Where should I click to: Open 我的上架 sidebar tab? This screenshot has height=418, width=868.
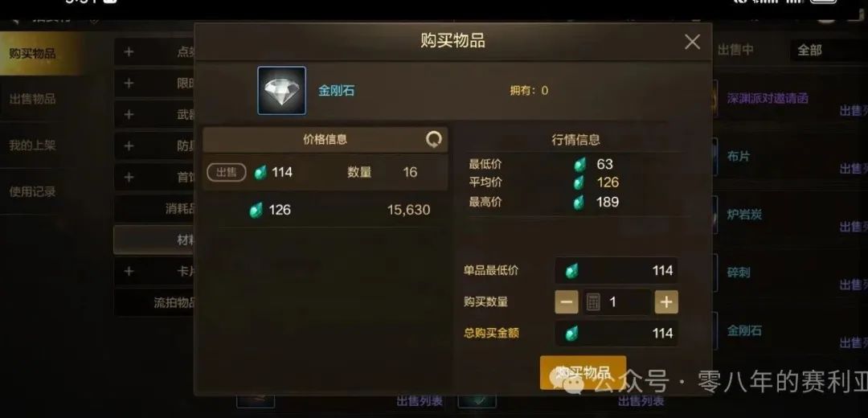[33, 145]
